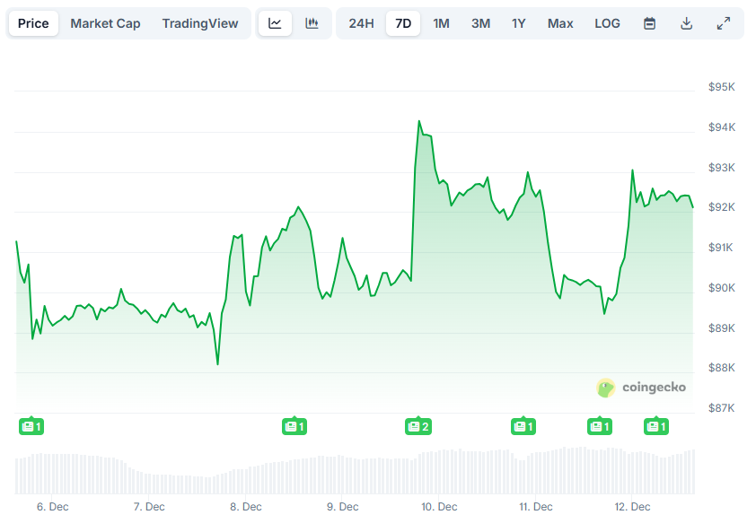Open the double event marker under 10. Dec
The image size is (756, 532).
click(x=419, y=426)
